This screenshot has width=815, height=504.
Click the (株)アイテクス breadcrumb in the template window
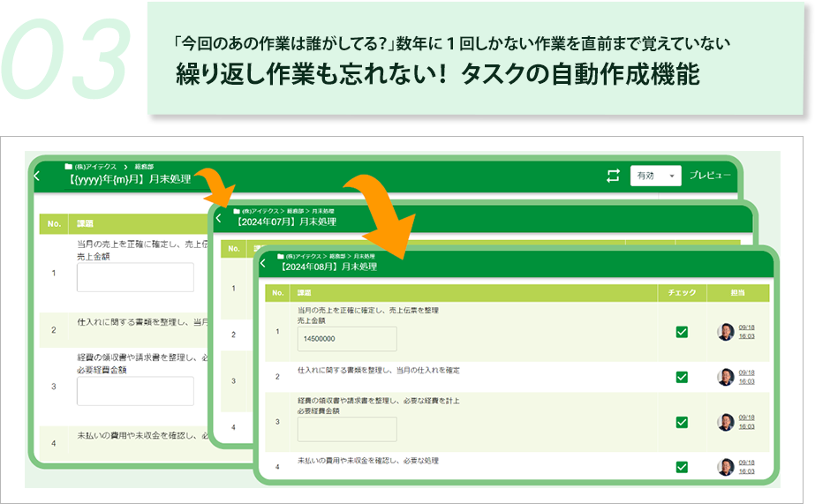pos(95,167)
